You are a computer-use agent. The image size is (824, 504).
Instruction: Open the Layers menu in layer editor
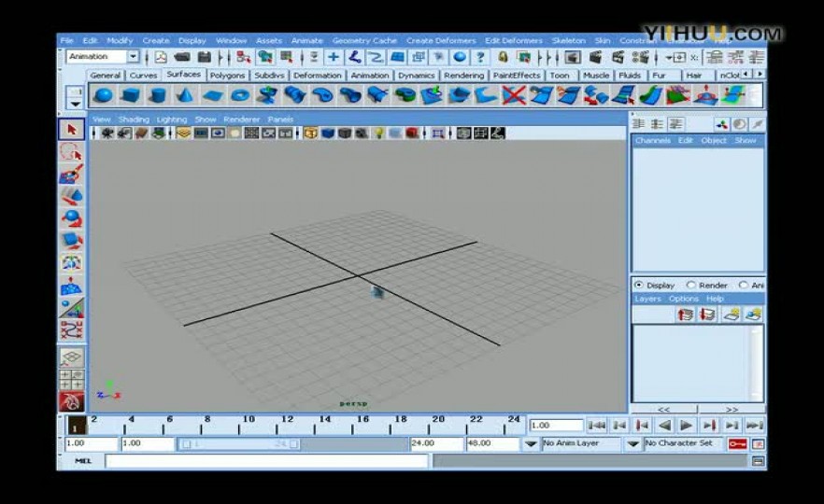point(647,299)
